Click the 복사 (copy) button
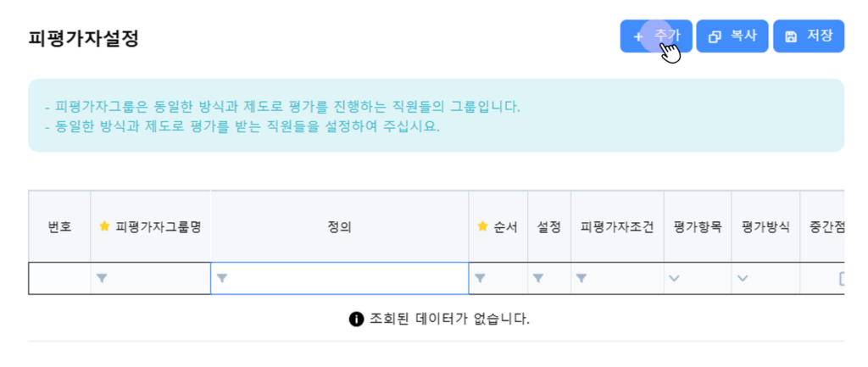 pos(732,36)
